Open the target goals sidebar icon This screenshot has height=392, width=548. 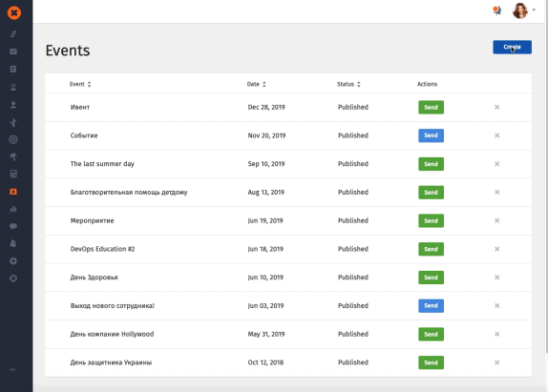click(x=13, y=139)
